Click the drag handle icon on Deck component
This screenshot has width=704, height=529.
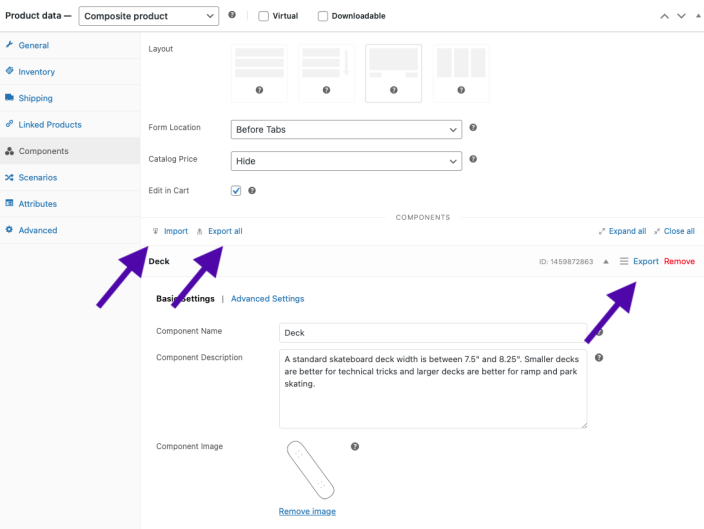(624, 261)
